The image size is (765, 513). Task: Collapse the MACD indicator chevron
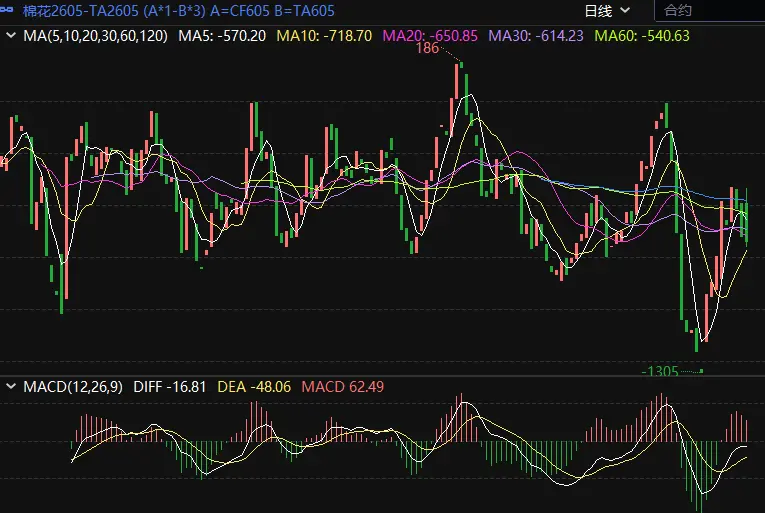[11, 386]
